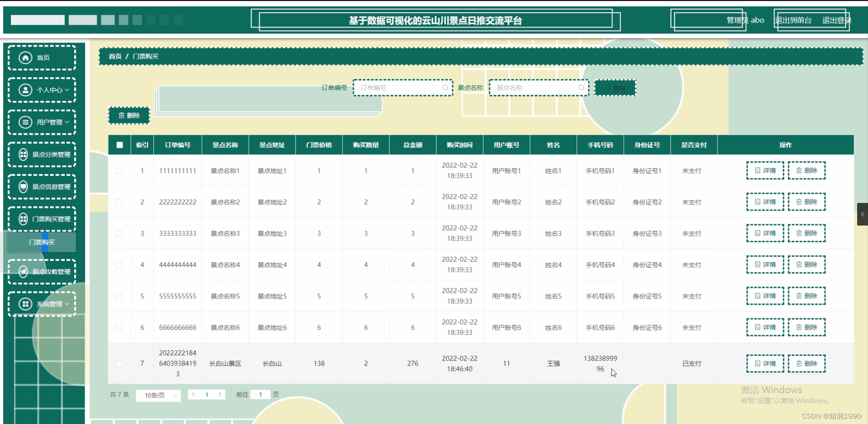Click the 是否支付 column header
Viewport: 868px width, 424px height.
(x=694, y=145)
